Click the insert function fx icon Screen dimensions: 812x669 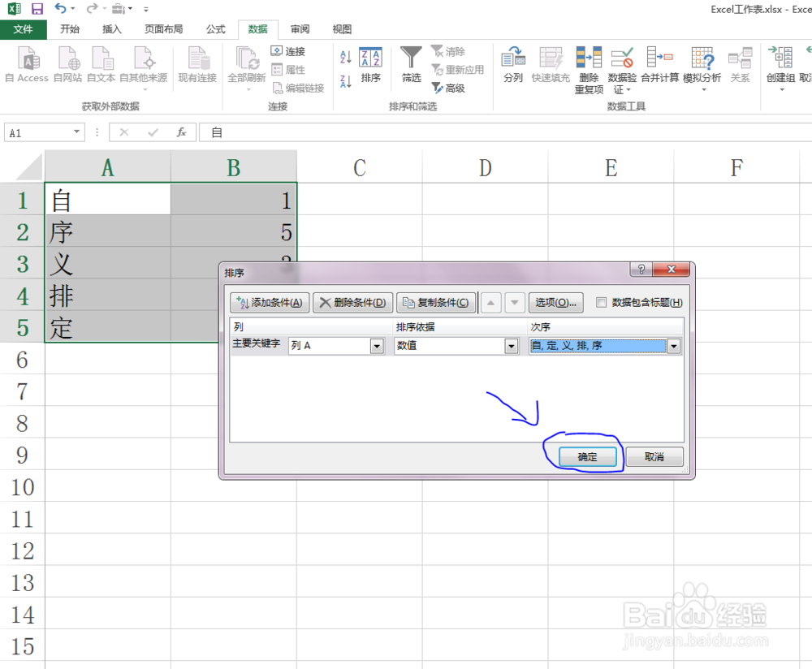tap(181, 132)
